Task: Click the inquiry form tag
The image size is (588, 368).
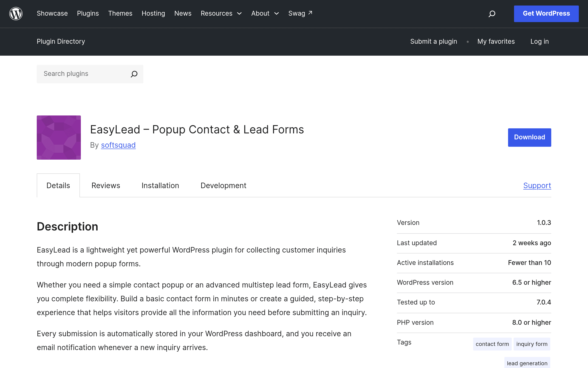Action: tap(532, 344)
